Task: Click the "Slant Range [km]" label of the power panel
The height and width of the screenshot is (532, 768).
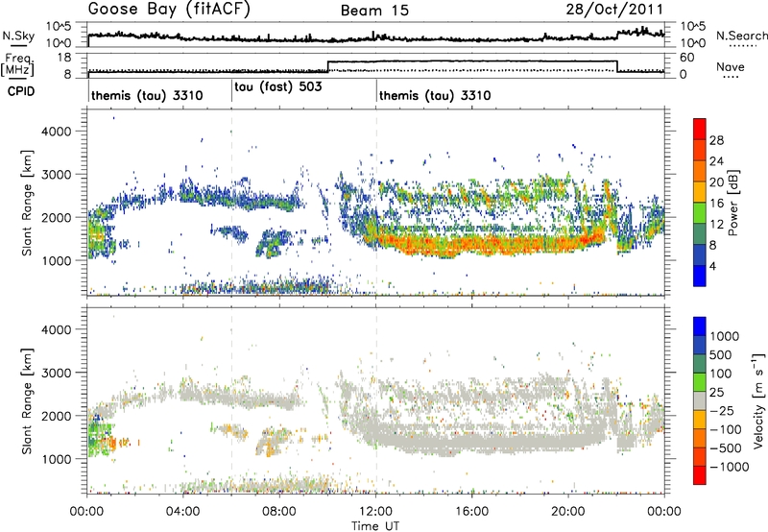Action: point(27,203)
